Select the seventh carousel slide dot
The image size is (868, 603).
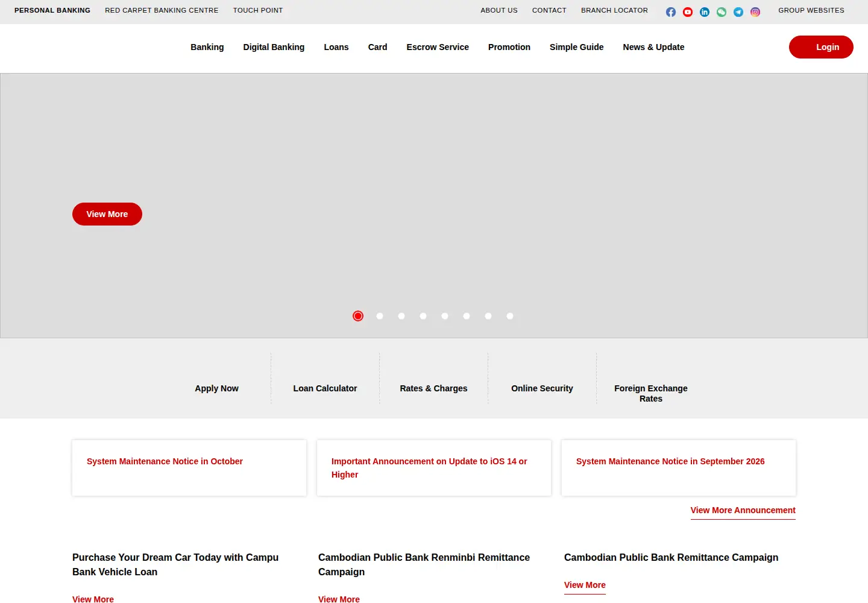488,316
